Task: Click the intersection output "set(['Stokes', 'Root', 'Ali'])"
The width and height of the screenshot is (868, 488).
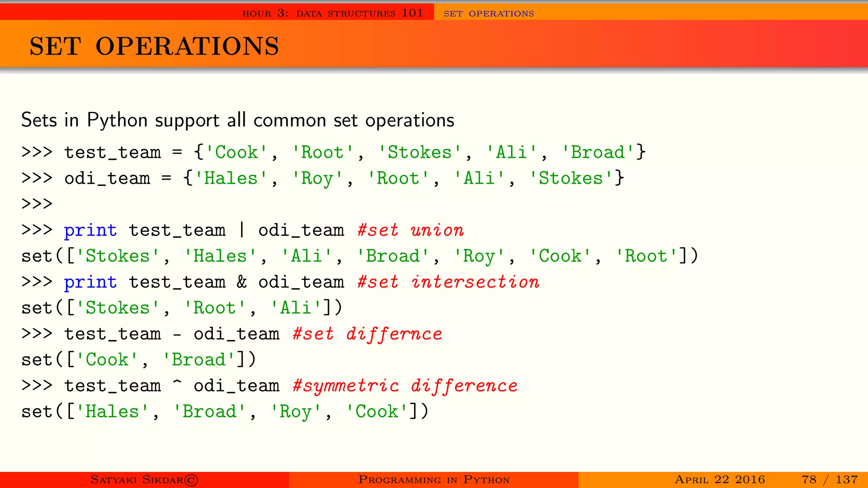Action: [x=182, y=308]
